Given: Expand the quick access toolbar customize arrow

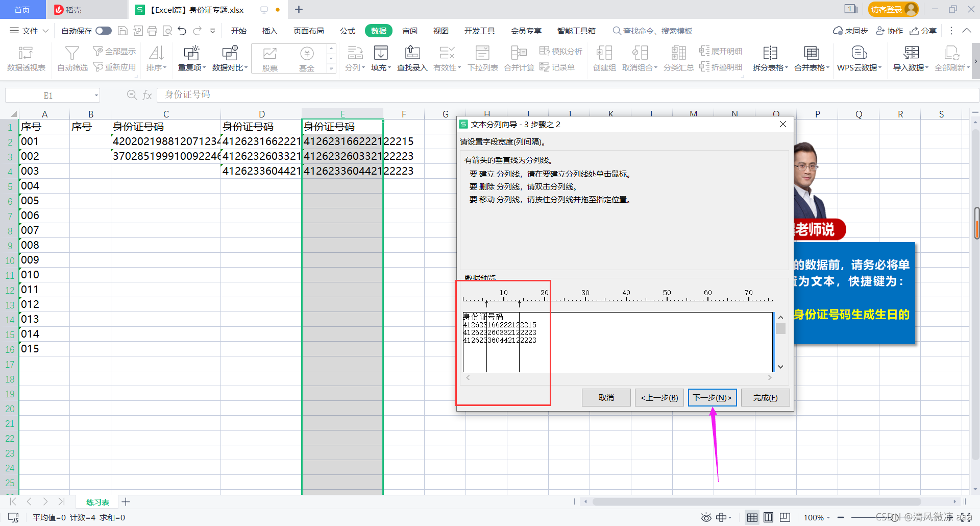Looking at the screenshot, I should (x=213, y=31).
